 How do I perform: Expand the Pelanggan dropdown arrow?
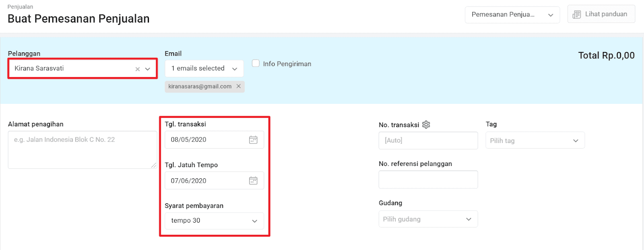pos(148,69)
